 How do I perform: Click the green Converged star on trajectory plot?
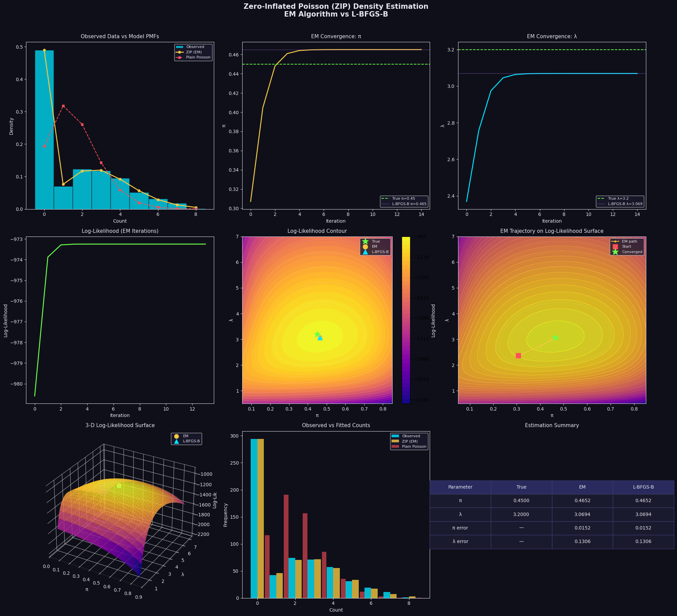555,338
